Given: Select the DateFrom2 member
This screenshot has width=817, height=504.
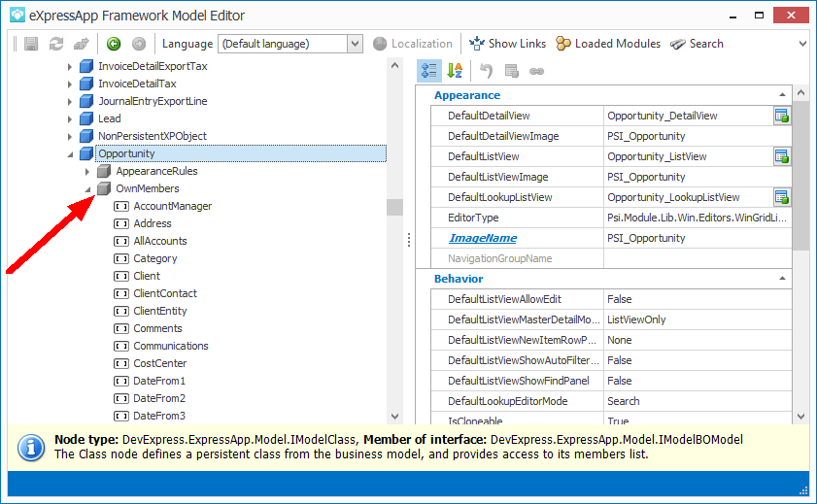Looking at the screenshot, I should [x=159, y=398].
